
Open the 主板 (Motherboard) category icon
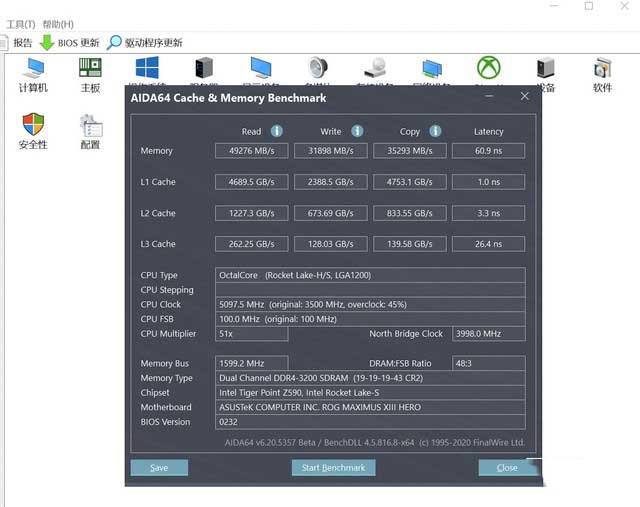(90, 72)
